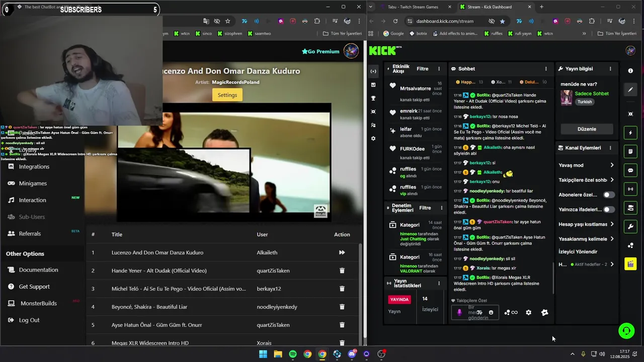
Task: Click Get Support in sidebar
Action: click(34, 287)
